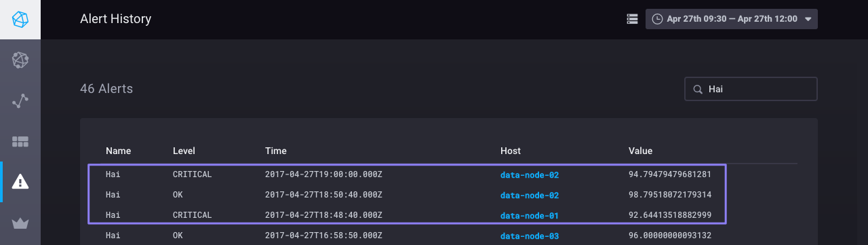The width and height of the screenshot is (868, 245).
Task: Click the clock icon in time range
Action: click(657, 19)
